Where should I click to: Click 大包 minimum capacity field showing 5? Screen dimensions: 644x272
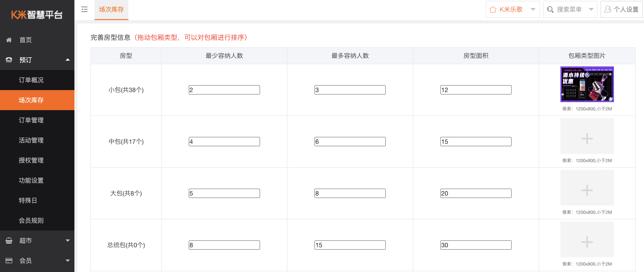click(224, 193)
